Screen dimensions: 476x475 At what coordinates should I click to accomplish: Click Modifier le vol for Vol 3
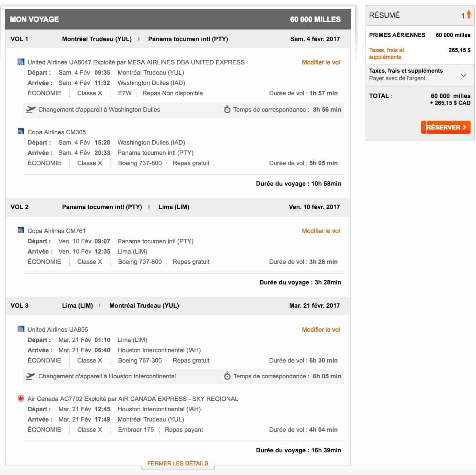pyautogui.click(x=321, y=330)
